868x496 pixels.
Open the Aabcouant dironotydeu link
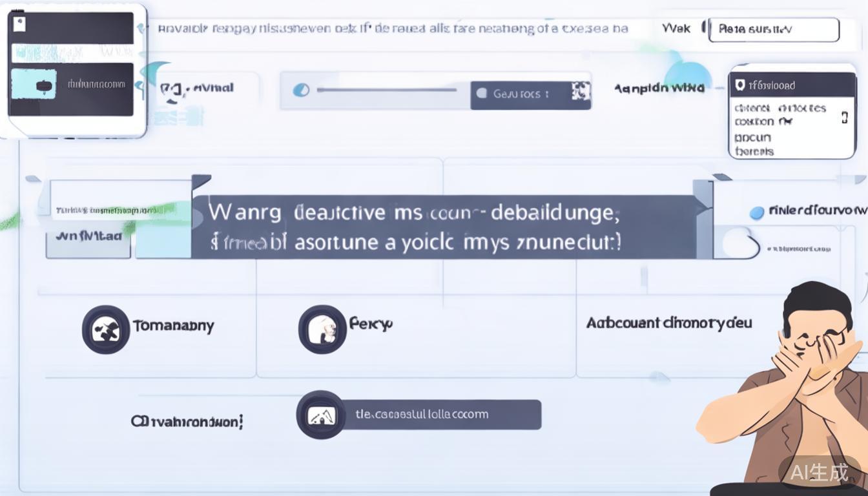(x=668, y=322)
